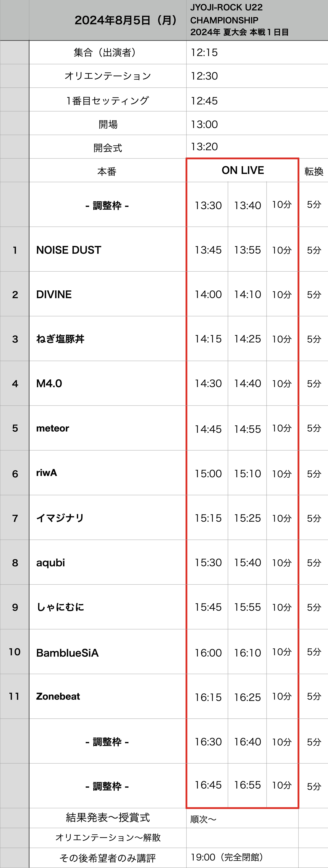Select the 19:00（完全閉館） cell
This screenshot has width=328, height=868.
click(x=242, y=857)
